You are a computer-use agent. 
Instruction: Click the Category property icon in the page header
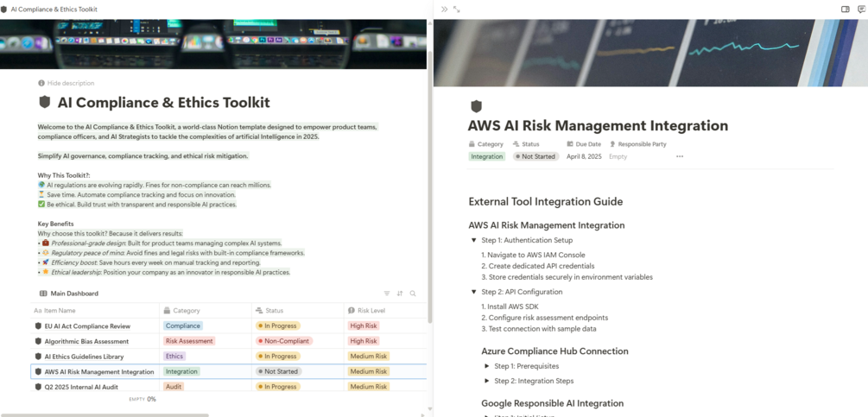472,144
